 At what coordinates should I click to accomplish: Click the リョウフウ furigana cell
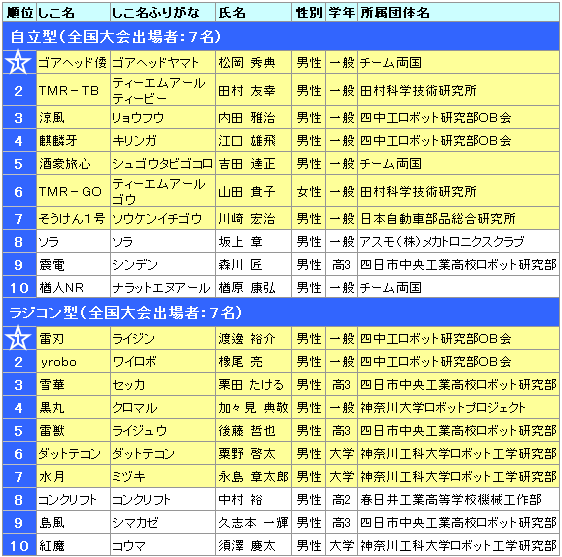pos(163,118)
